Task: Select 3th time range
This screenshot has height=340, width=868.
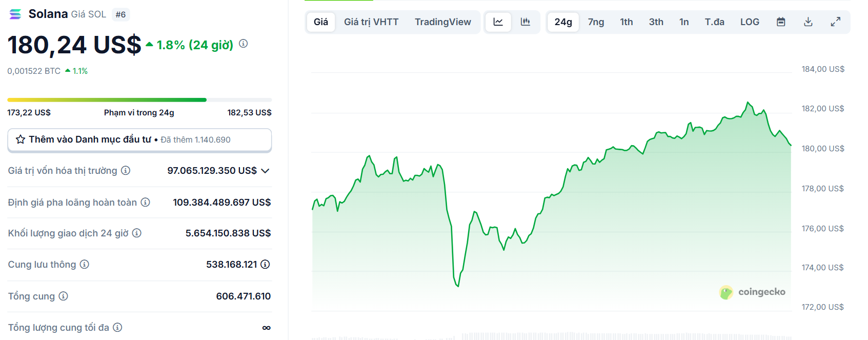Action: point(656,22)
